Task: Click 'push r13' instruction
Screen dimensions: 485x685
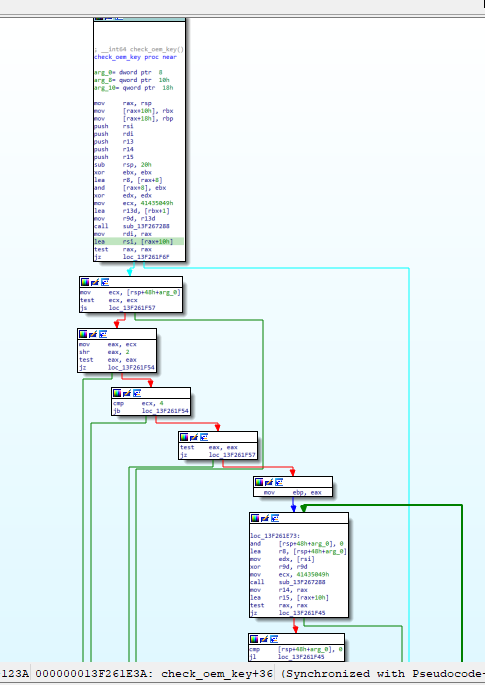Action: 114,142
